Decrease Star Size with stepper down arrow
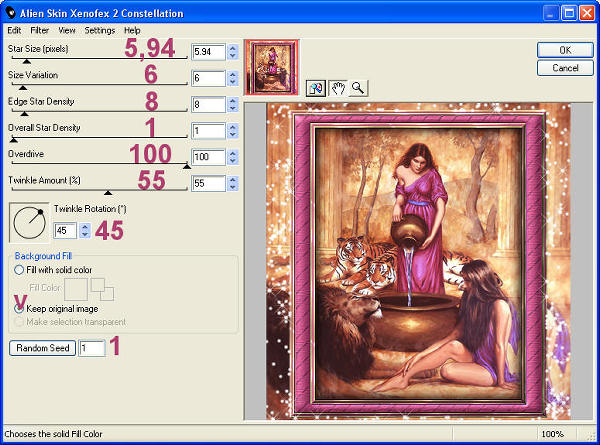The width and height of the screenshot is (600, 445). tap(233, 56)
